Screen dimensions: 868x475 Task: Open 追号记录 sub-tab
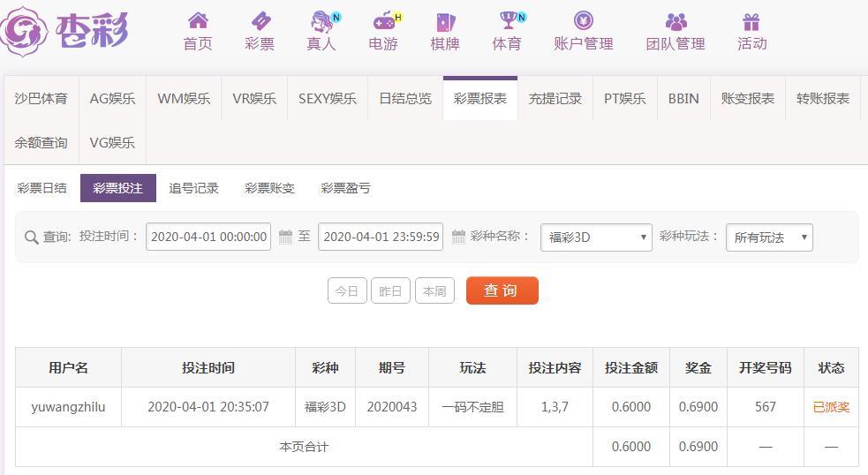(193, 188)
